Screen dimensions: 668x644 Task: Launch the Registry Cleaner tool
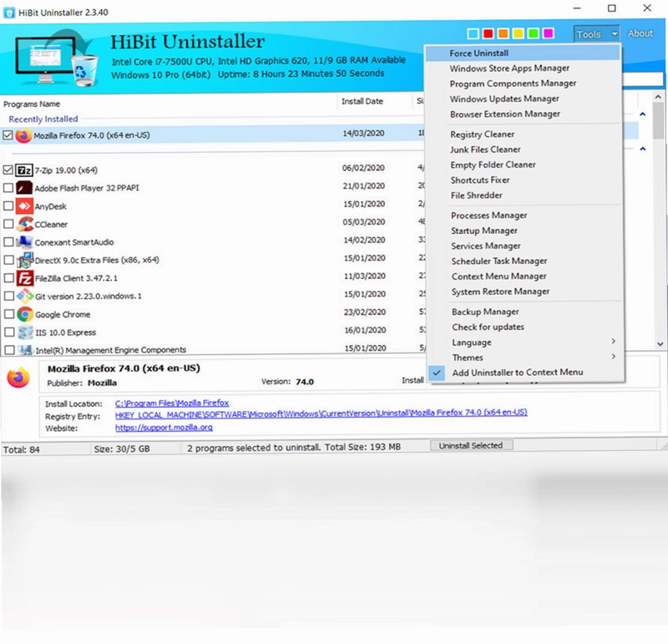pyautogui.click(x=483, y=134)
